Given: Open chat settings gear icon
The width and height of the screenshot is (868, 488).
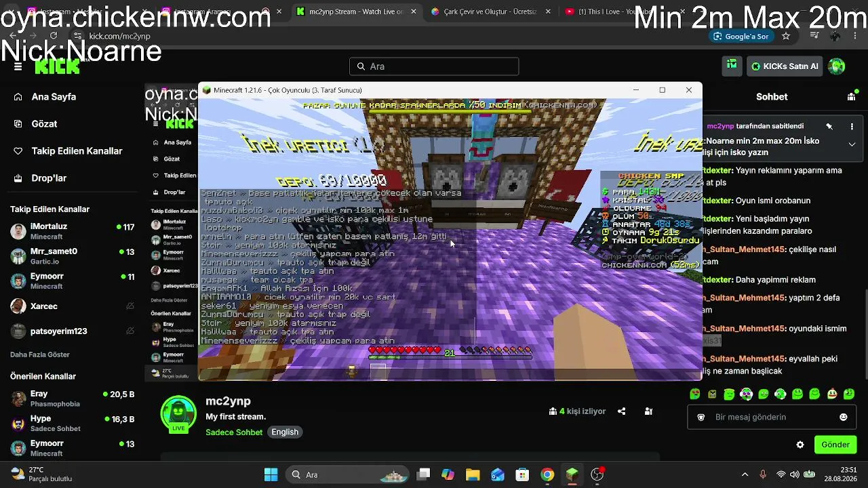Looking at the screenshot, I should point(800,445).
